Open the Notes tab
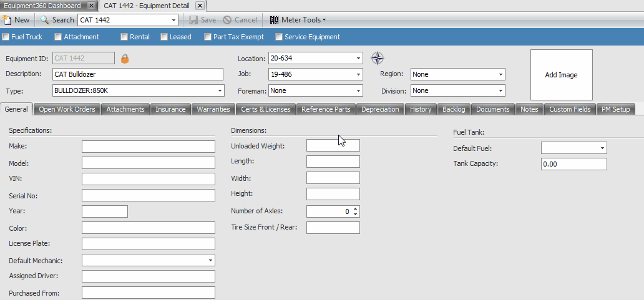The height and width of the screenshot is (300, 644). click(529, 109)
